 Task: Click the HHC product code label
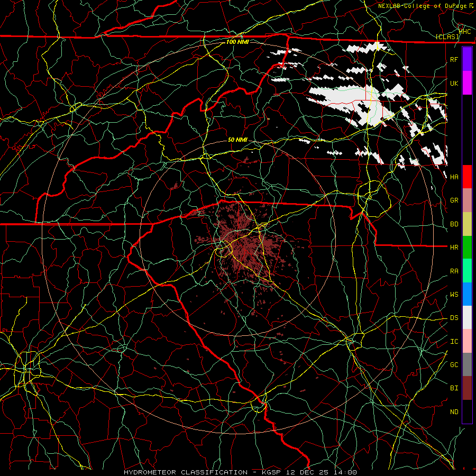tap(465, 31)
